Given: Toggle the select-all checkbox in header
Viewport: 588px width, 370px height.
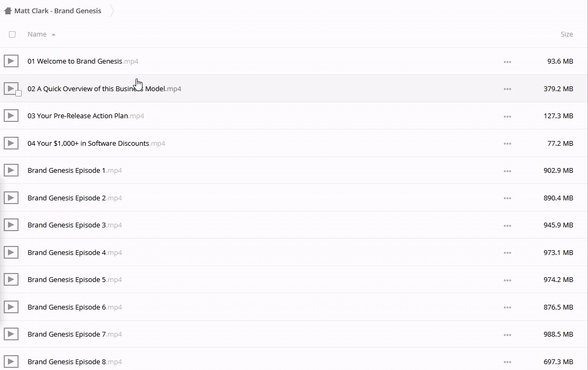Looking at the screenshot, I should tap(12, 34).
